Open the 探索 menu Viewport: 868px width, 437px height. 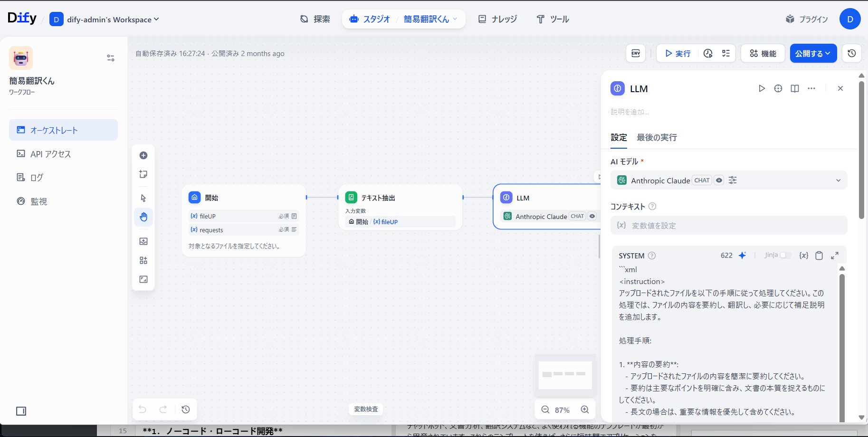click(315, 19)
